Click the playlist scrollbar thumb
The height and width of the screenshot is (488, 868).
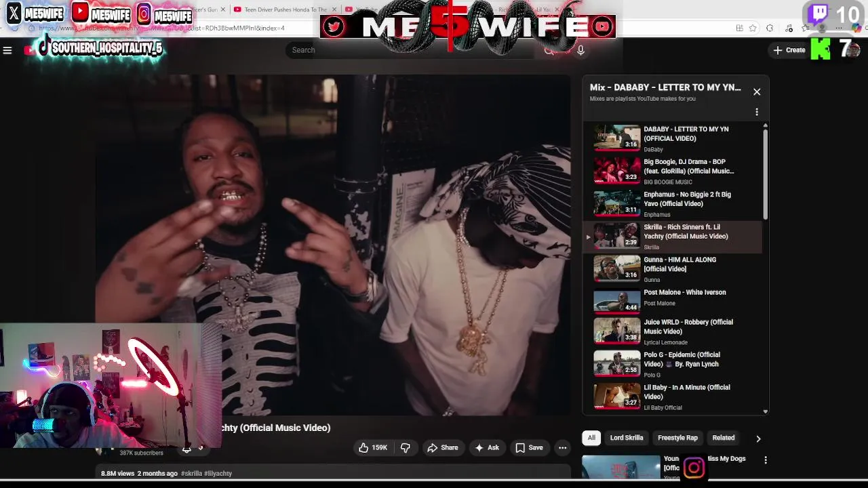766,175
